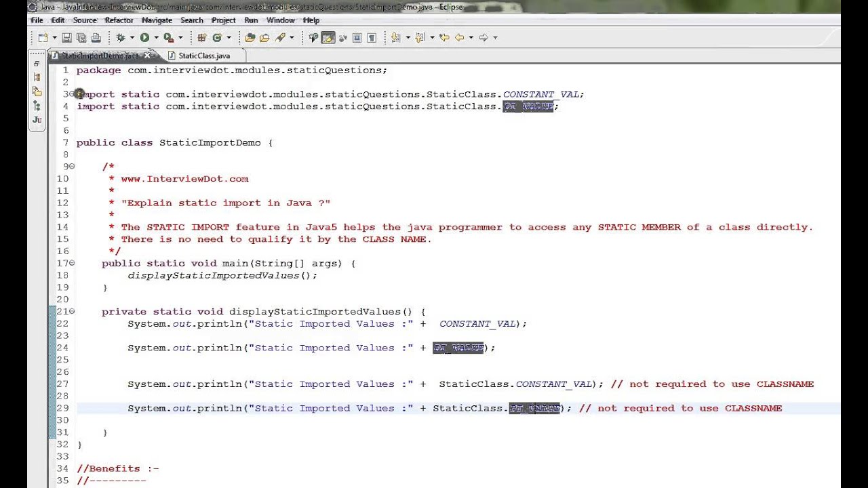The height and width of the screenshot is (488, 868).
Task: Open the File menu
Action: [x=37, y=20]
